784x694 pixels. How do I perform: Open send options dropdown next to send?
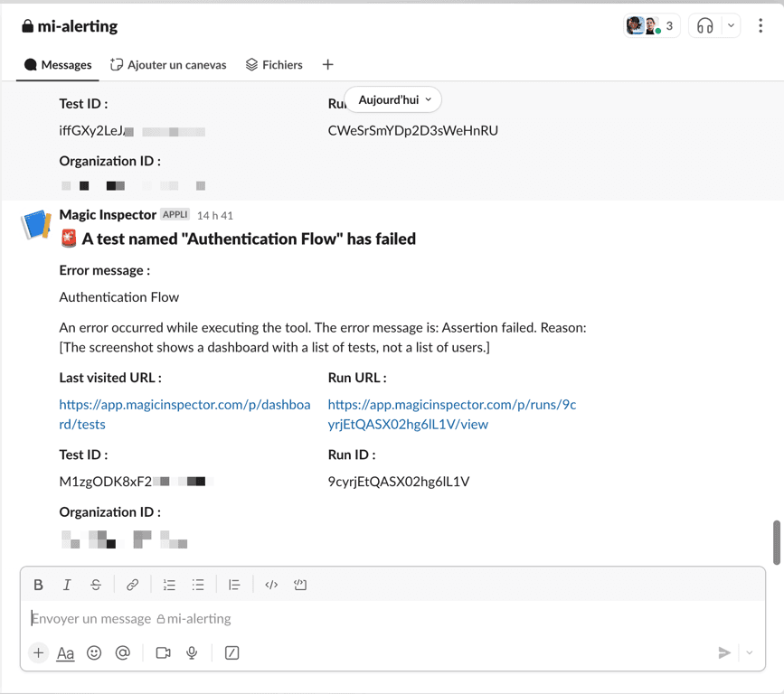click(749, 652)
